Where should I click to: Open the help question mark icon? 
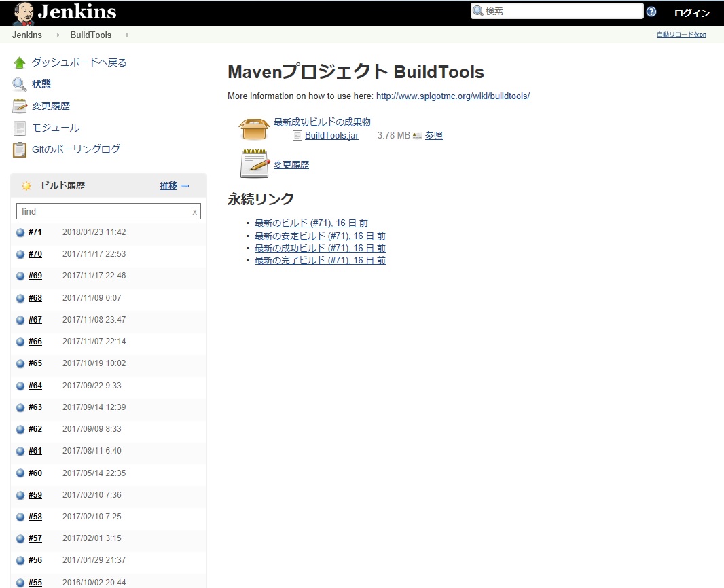(x=651, y=12)
